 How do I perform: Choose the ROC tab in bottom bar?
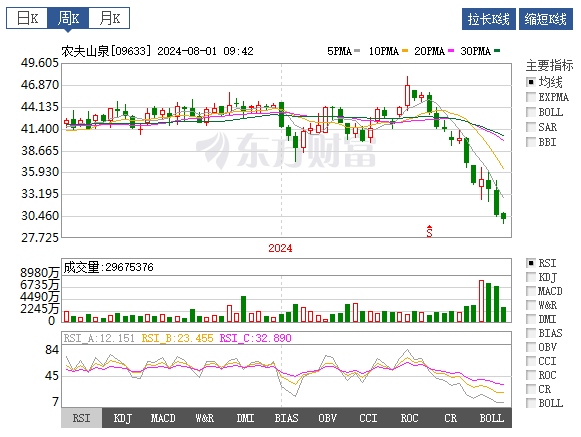click(x=409, y=418)
